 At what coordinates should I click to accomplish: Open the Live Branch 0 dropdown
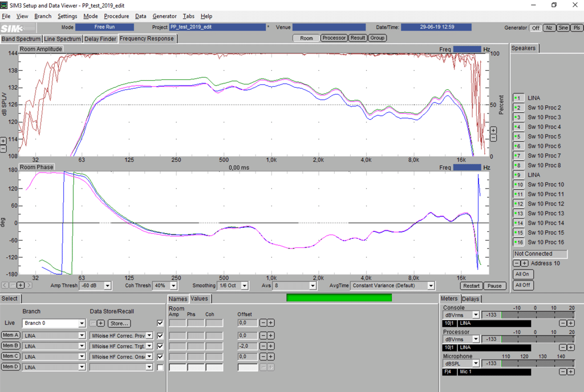pyautogui.click(x=82, y=323)
